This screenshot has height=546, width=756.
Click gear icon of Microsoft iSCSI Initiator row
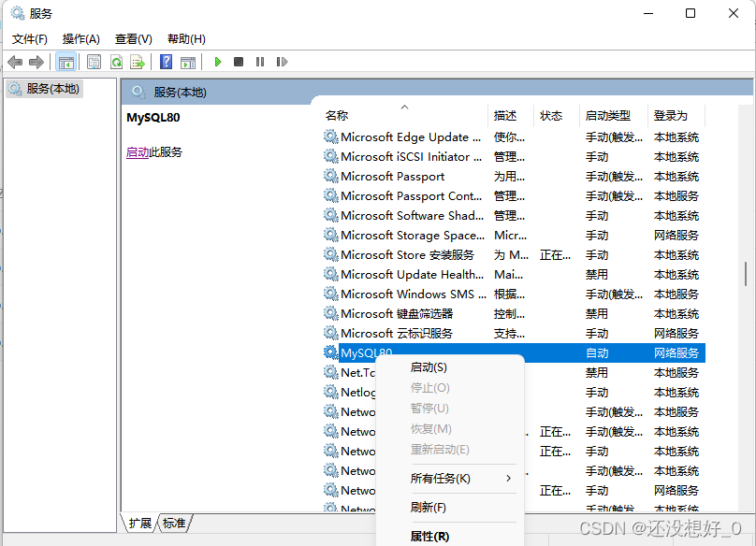[x=331, y=157]
